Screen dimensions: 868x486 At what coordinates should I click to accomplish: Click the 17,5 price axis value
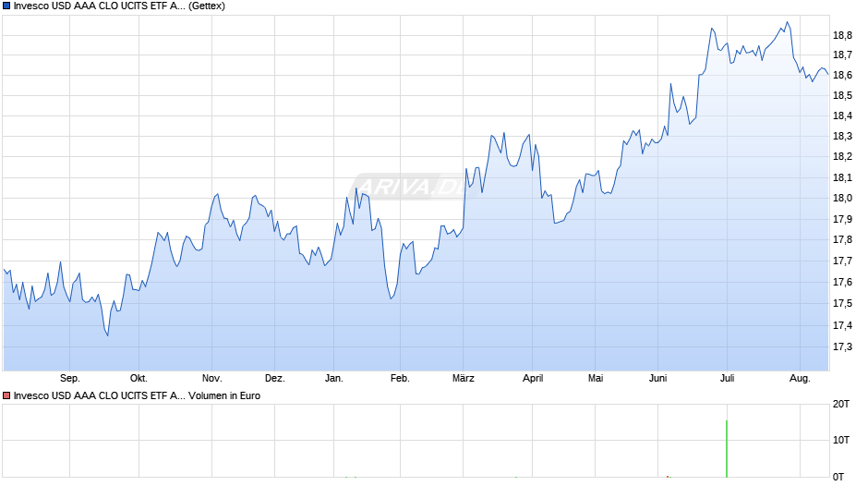[842, 304]
